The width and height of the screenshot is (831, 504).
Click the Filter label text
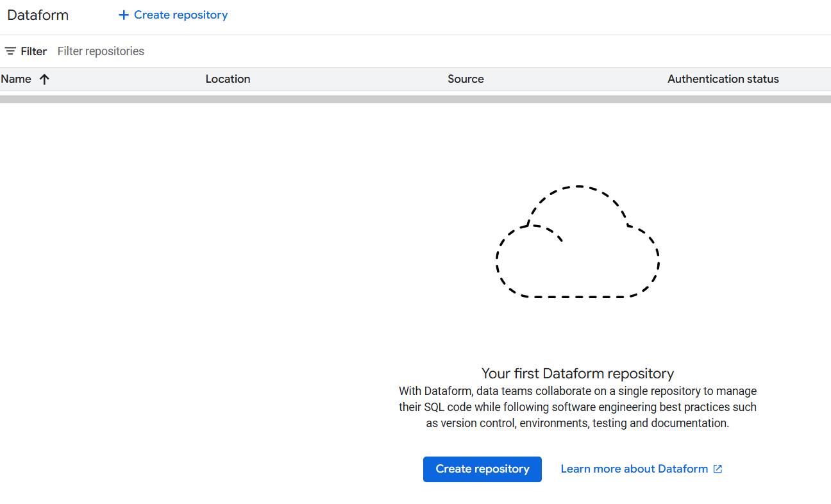pos(34,51)
